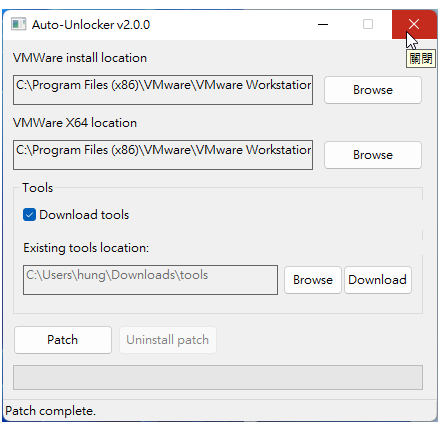Click the "Patch complete." status bar text

(50, 411)
